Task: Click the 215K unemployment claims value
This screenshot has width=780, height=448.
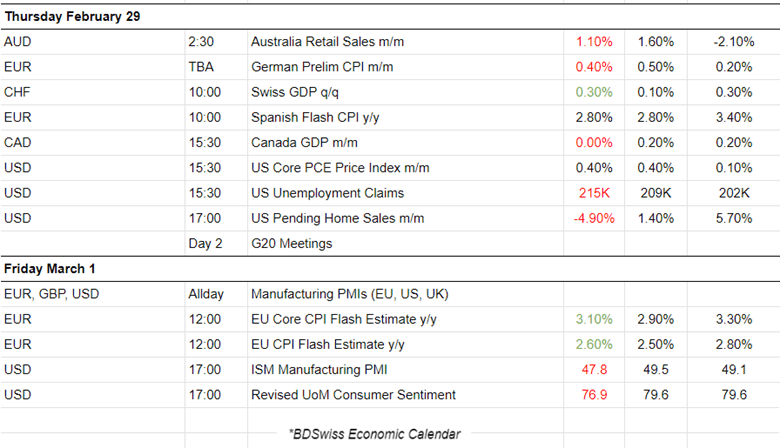Action: tap(594, 192)
